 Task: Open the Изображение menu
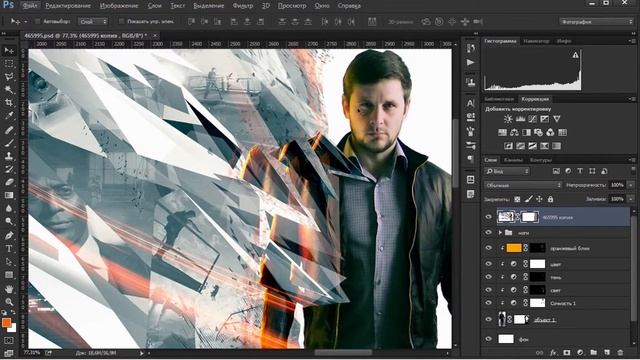click(119, 6)
